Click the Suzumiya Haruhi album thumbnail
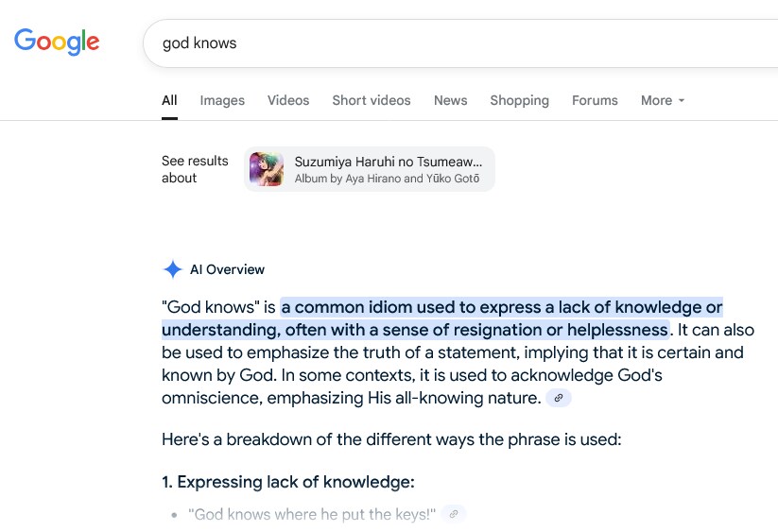The width and height of the screenshot is (778, 532). coord(267,169)
